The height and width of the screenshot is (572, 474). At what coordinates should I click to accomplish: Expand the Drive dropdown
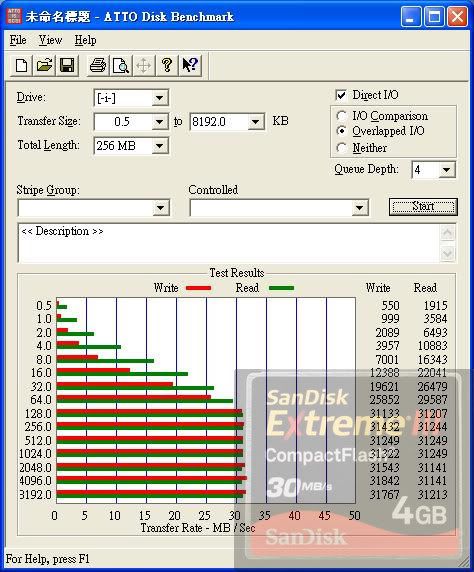click(x=159, y=98)
